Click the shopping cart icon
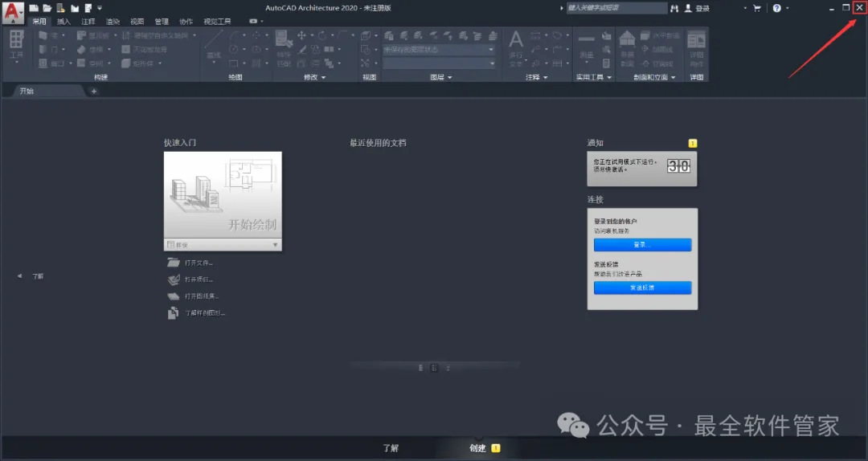Viewport: 868px width, 461px height. [757, 8]
